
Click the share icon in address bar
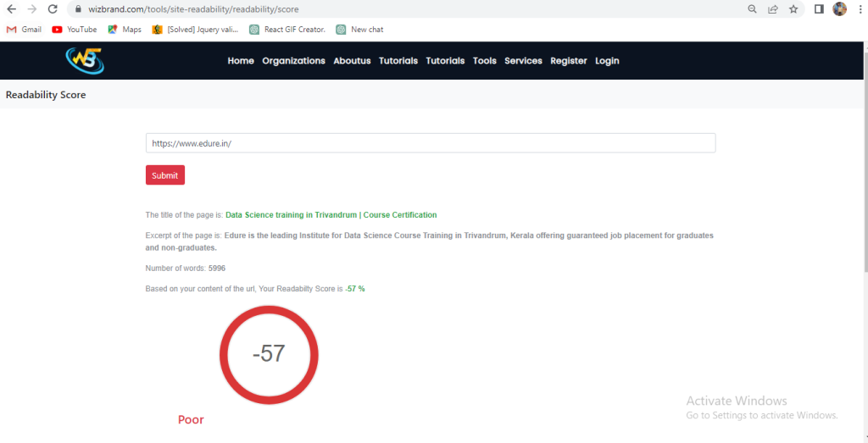tap(773, 9)
